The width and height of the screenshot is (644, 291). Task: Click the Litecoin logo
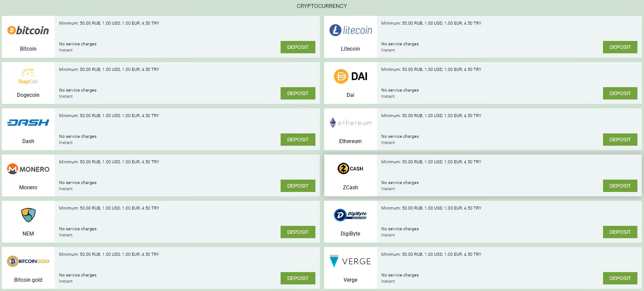pyautogui.click(x=350, y=30)
